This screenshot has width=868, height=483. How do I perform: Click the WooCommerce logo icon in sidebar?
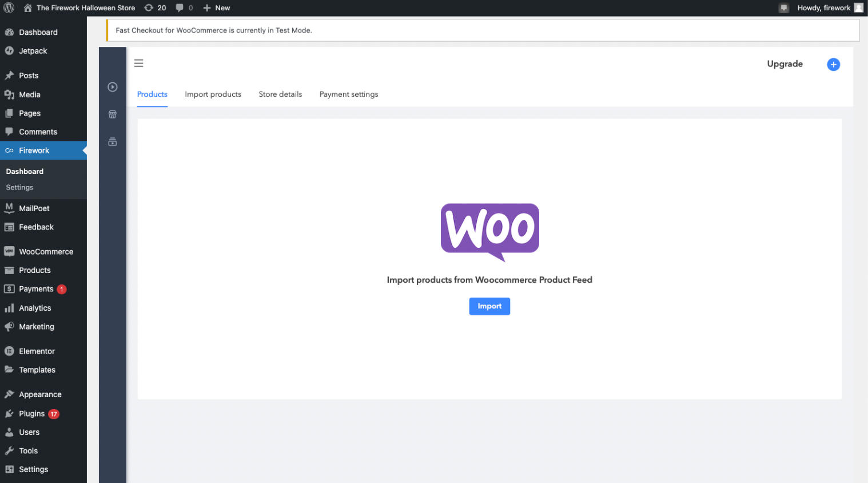9,251
